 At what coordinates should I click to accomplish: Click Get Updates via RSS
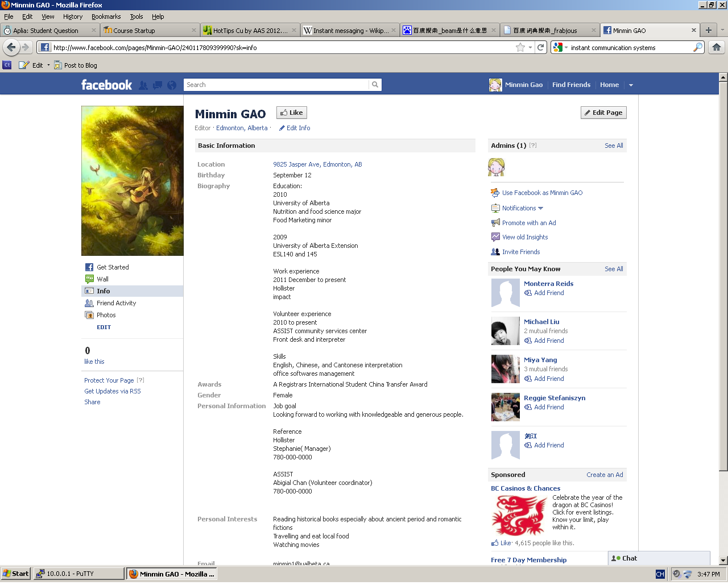(113, 391)
